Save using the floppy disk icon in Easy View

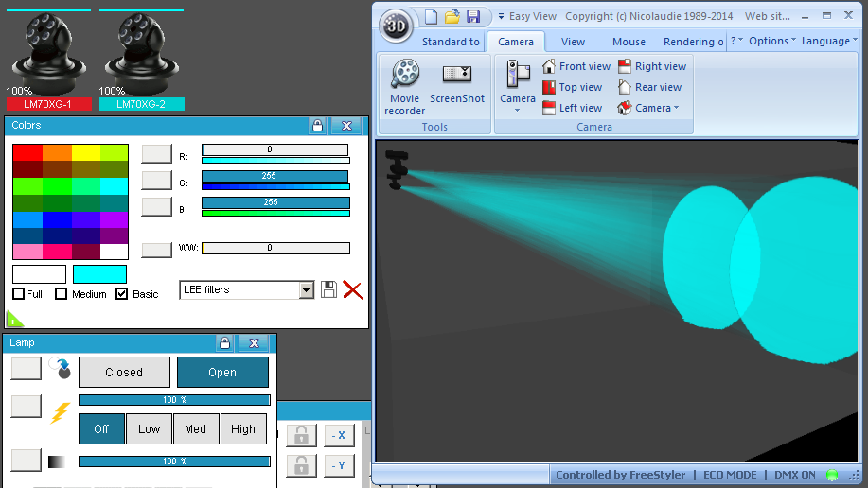tap(473, 17)
